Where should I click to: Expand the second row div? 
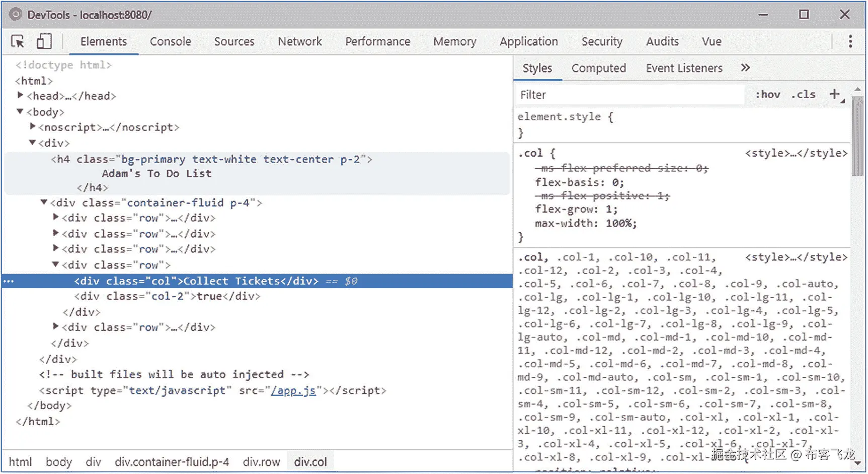point(56,233)
